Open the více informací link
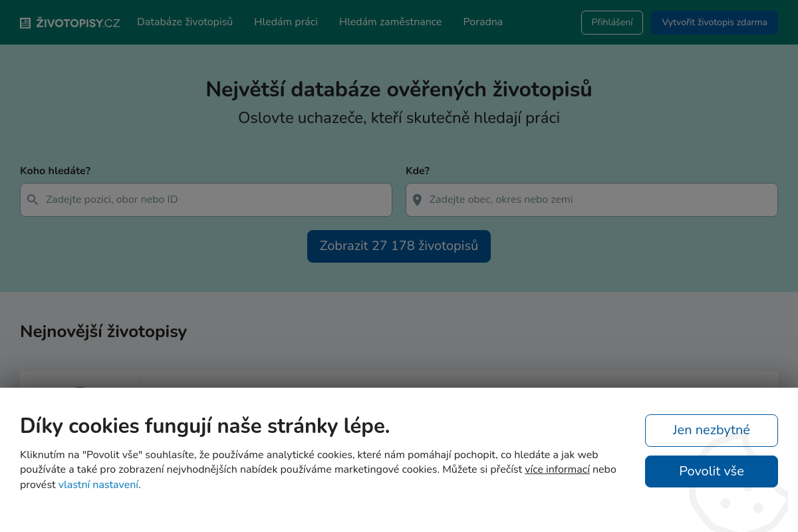This screenshot has width=798, height=532. click(x=557, y=469)
